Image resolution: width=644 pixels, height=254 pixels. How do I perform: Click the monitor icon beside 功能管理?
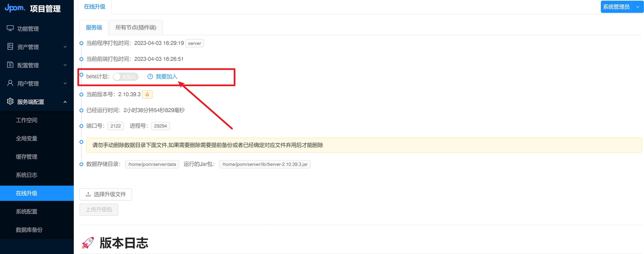tap(10, 28)
